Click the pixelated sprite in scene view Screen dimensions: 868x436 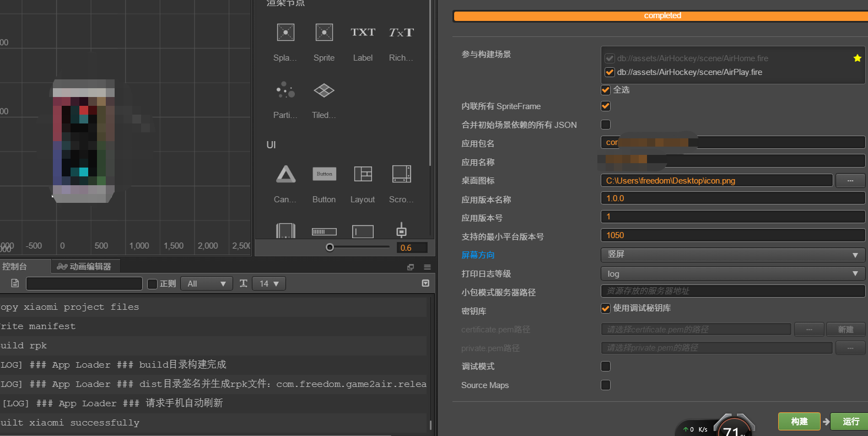[x=84, y=141]
